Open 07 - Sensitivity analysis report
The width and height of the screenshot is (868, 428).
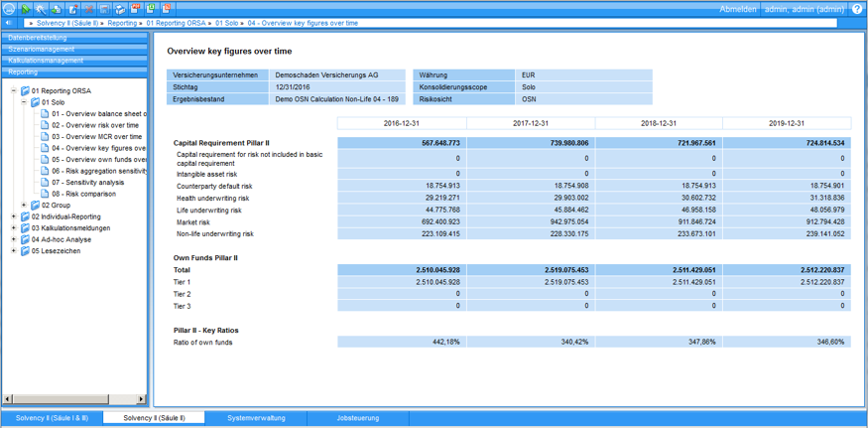pyautogui.click(x=87, y=183)
